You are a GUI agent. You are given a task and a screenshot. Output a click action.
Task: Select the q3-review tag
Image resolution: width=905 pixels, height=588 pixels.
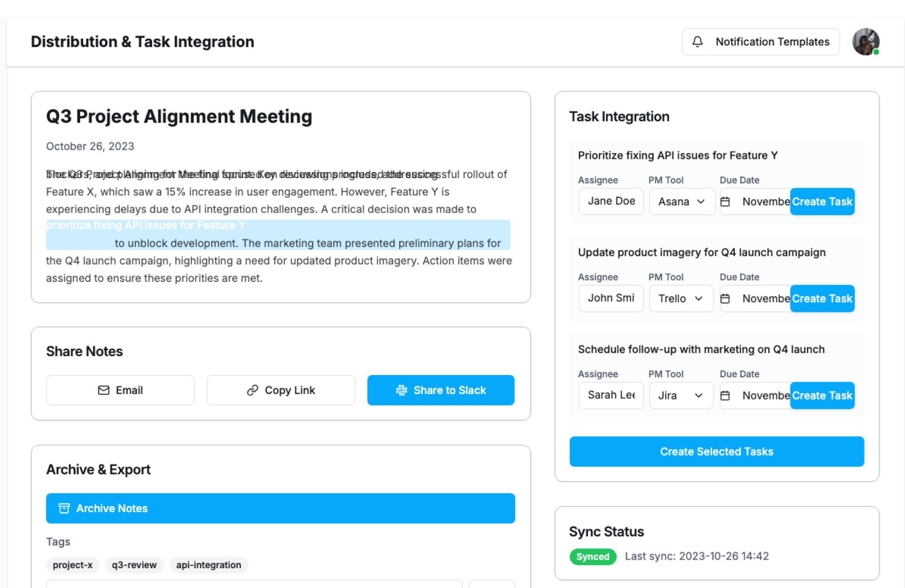(134, 565)
